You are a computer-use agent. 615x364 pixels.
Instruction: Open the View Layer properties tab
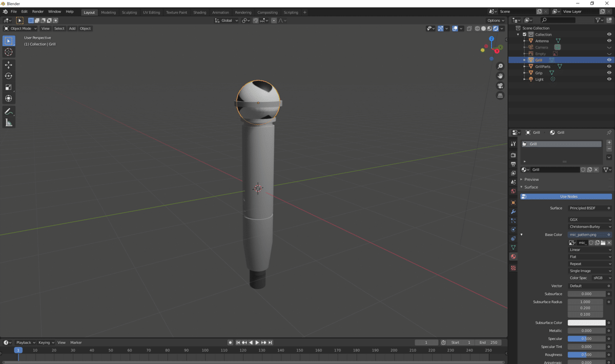[x=513, y=173]
